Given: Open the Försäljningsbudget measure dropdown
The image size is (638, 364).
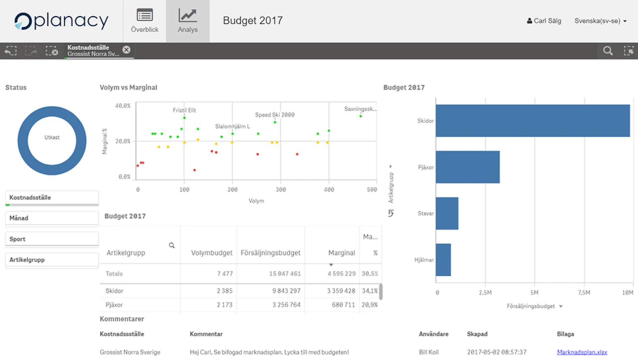Looking at the screenshot, I should [x=534, y=306].
